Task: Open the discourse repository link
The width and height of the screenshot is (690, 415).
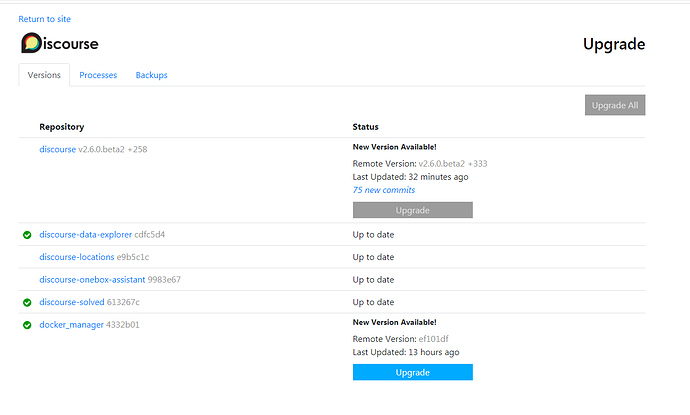Action: (58, 149)
